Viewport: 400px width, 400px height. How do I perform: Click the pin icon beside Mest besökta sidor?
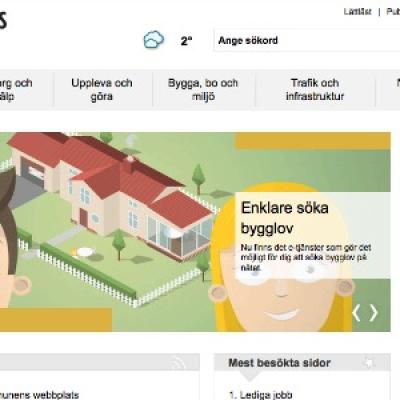368,363
